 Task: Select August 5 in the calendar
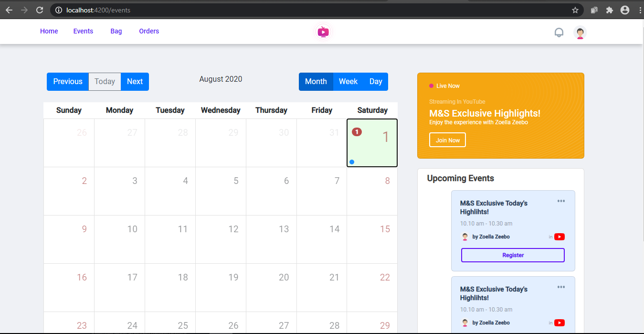[x=221, y=191]
